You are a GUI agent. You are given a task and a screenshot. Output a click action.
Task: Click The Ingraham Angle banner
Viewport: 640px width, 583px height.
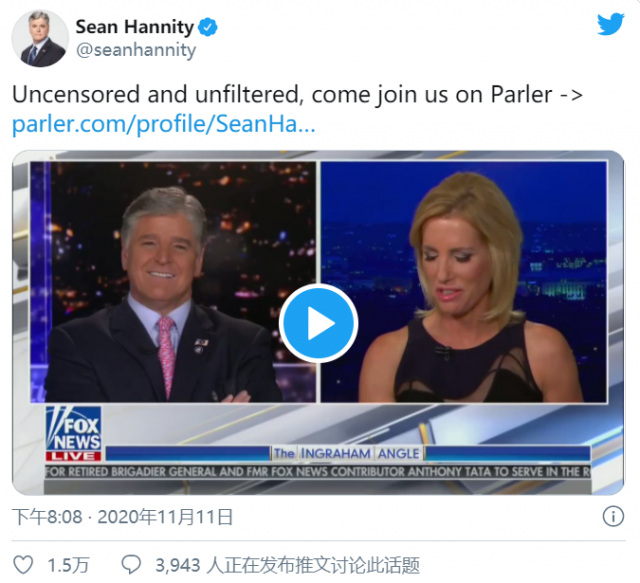coord(347,454)
